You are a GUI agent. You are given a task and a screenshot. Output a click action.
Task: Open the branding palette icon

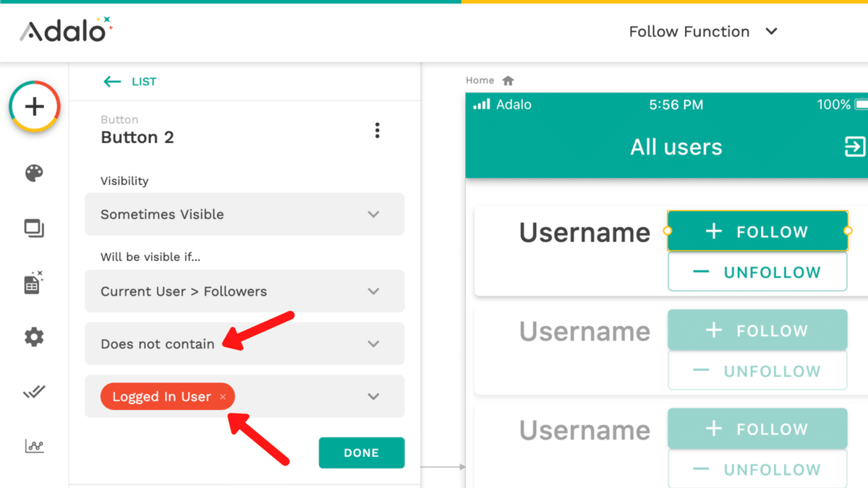click(34, 174)
